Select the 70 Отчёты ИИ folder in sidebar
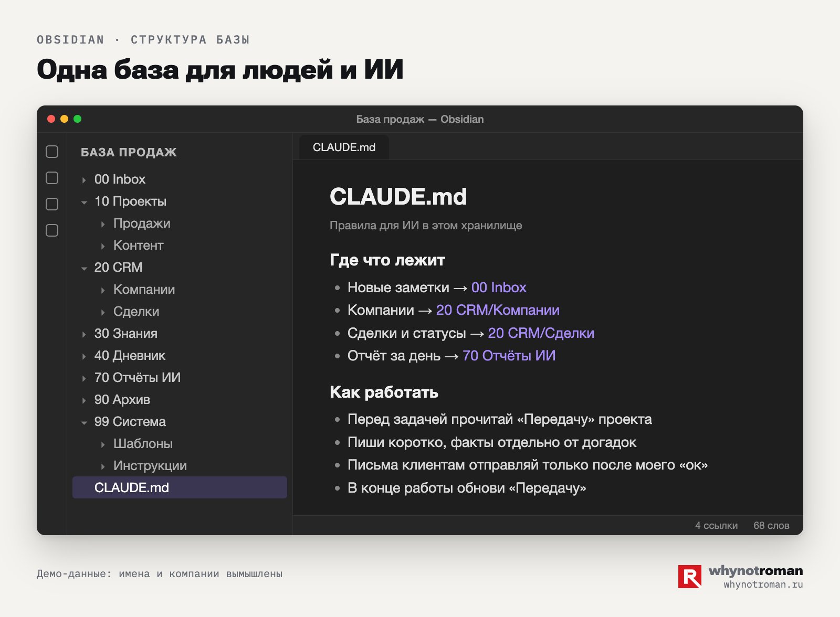Viewport: 840px width, 617px height. [138, 378]
